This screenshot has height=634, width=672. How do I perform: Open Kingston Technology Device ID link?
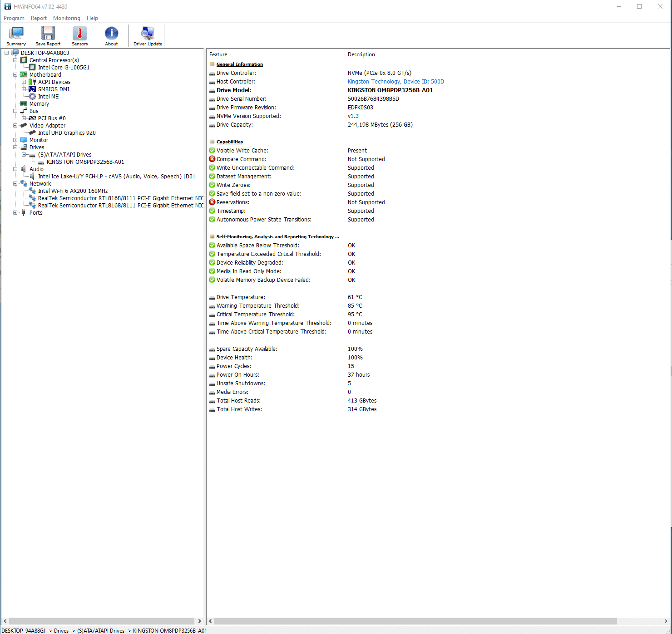(x=396, y=82)
